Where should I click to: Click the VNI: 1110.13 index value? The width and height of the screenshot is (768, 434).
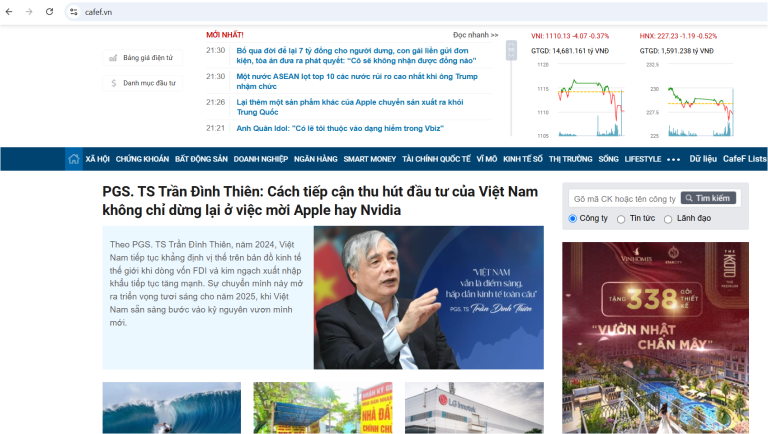[570, 36]
